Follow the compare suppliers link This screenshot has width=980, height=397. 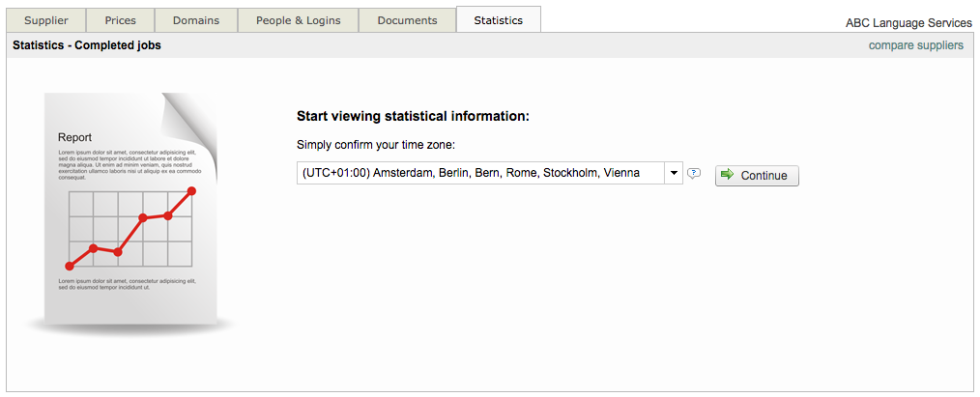click(x=915, y=45)
